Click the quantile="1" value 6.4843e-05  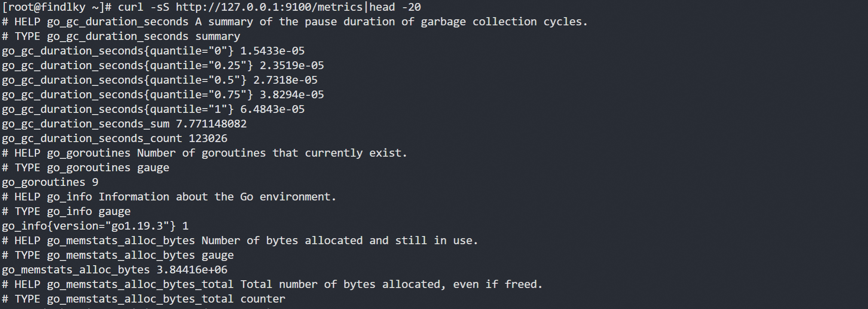point(272,109)
